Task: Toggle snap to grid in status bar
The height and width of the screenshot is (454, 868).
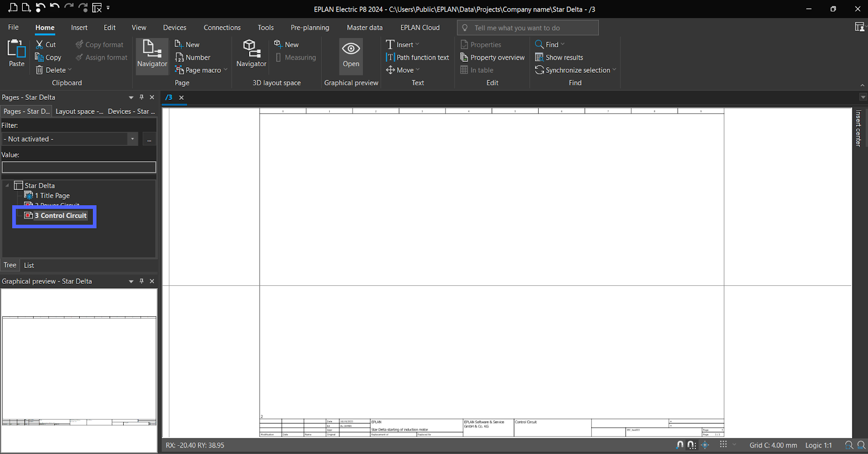Action: pos(692,445)
